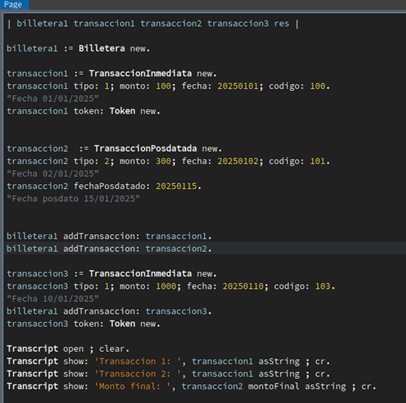406x403 pixels.
Task: Click the date literal '20250102'
Action: 238,161
